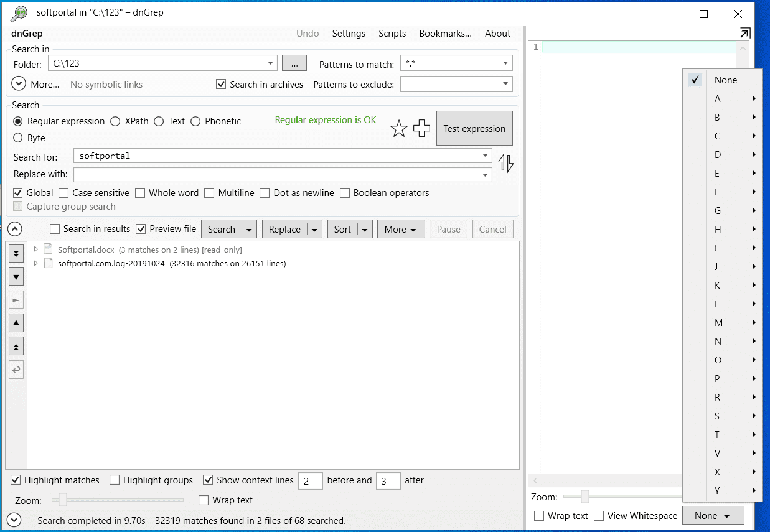Collapse search panel with circled up chevron

point(15,229)
